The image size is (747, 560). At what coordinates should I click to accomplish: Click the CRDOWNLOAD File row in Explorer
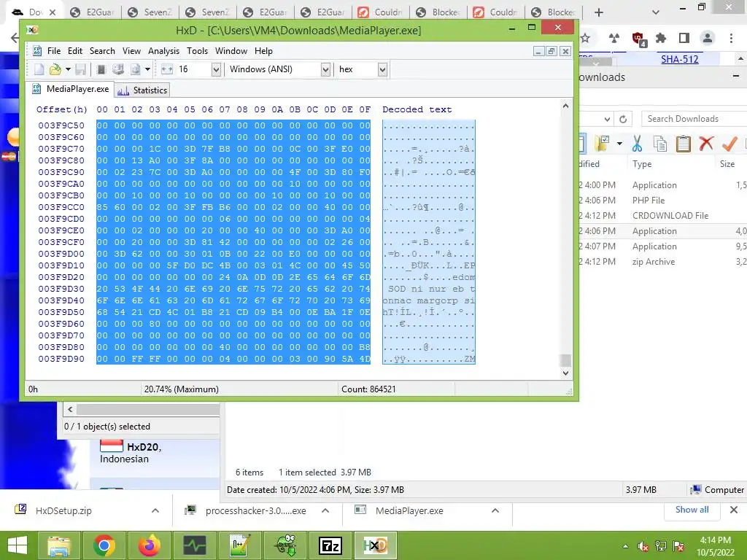[x=662, y=216]
